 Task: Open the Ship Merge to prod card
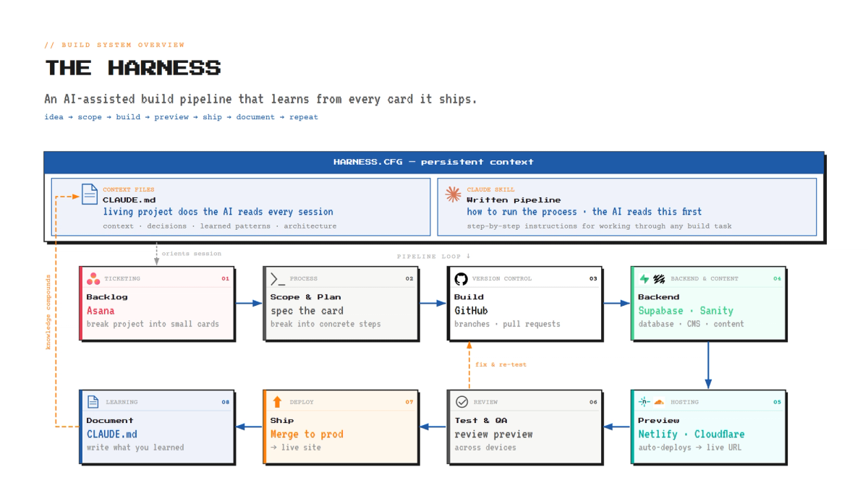click(x=341, y=427)
